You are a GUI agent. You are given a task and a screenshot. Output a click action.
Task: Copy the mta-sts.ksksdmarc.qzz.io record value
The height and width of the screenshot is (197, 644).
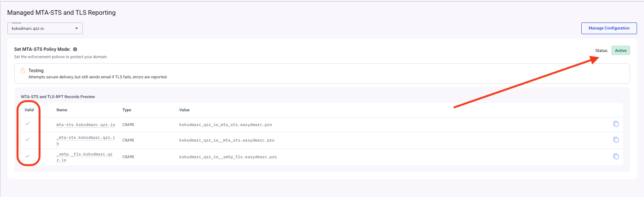click(616, 124)
